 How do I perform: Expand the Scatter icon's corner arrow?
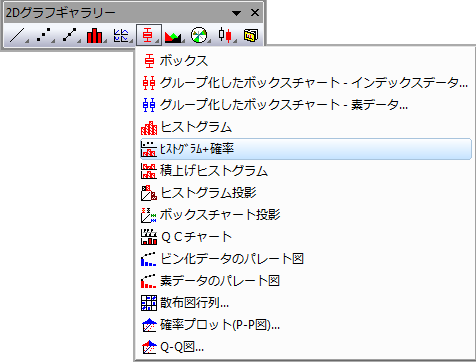click(53, 41)
